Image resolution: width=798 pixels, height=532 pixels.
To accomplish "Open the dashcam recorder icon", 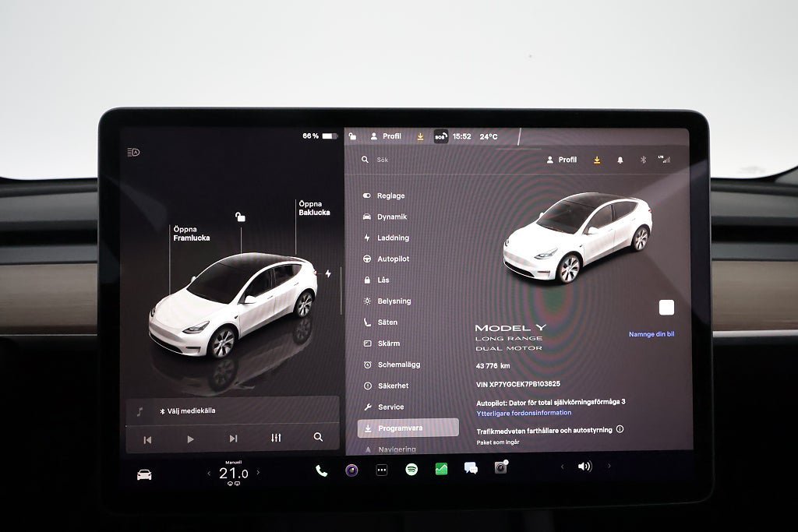I will coord(501,467).
